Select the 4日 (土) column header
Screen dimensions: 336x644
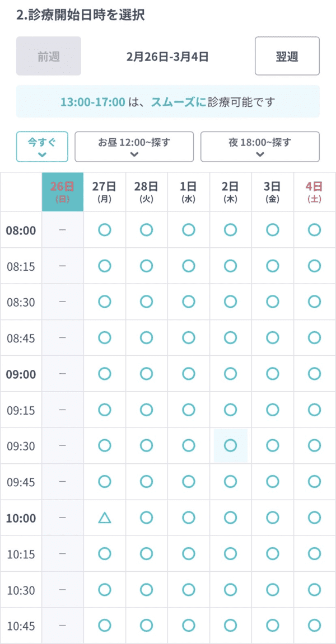pos(314,192)
